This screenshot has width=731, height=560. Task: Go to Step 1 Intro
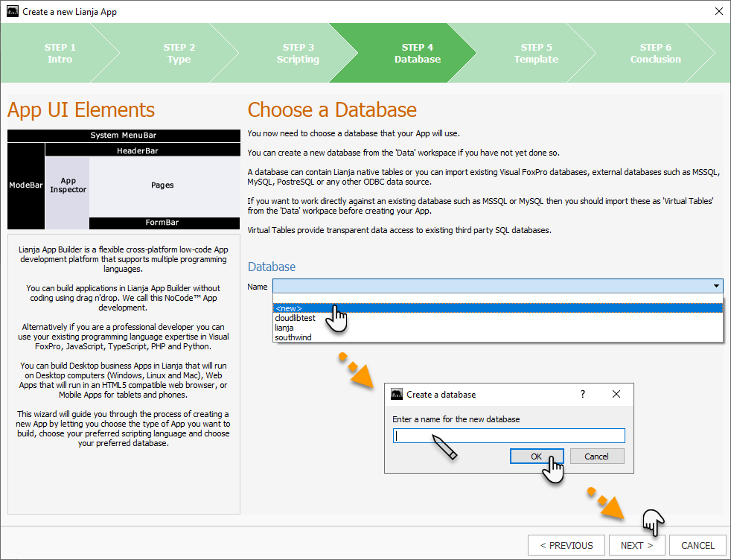point(60,53)
